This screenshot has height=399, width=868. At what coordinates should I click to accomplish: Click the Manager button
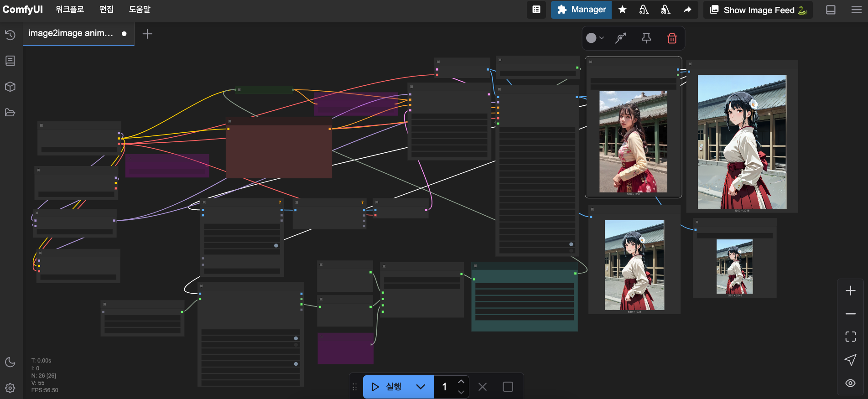pyautogui.click(x=581, y=10)
